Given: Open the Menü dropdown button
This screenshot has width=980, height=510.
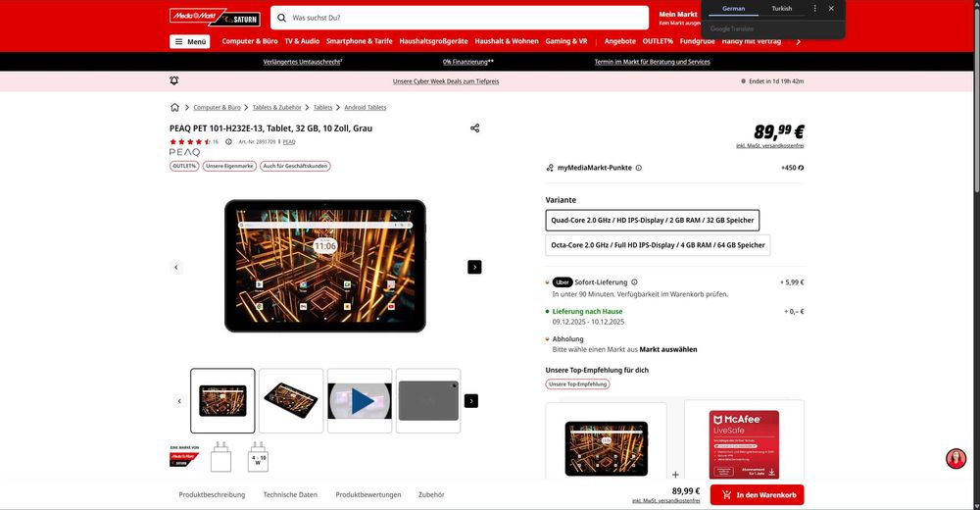Looking at the screenshot, I should [190, 42].
